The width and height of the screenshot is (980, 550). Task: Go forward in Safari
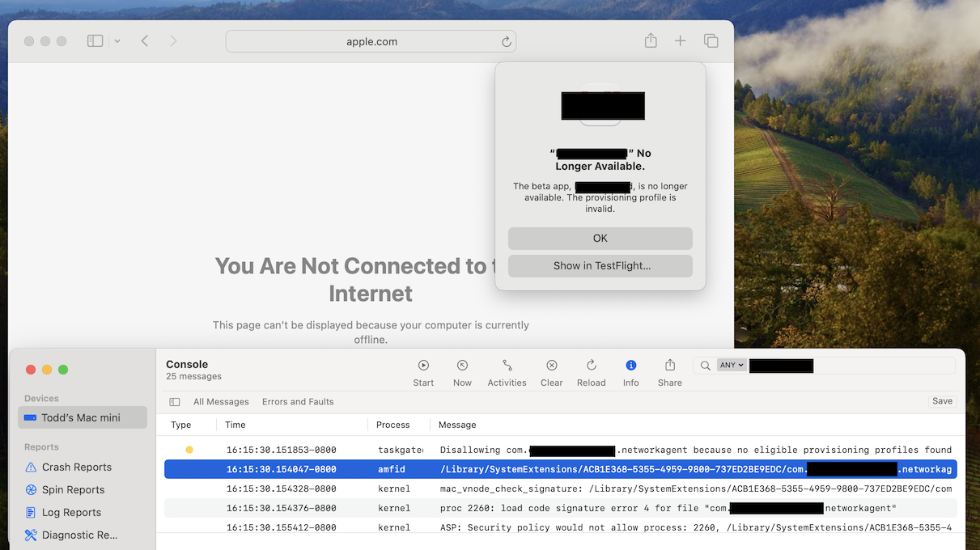173,41
